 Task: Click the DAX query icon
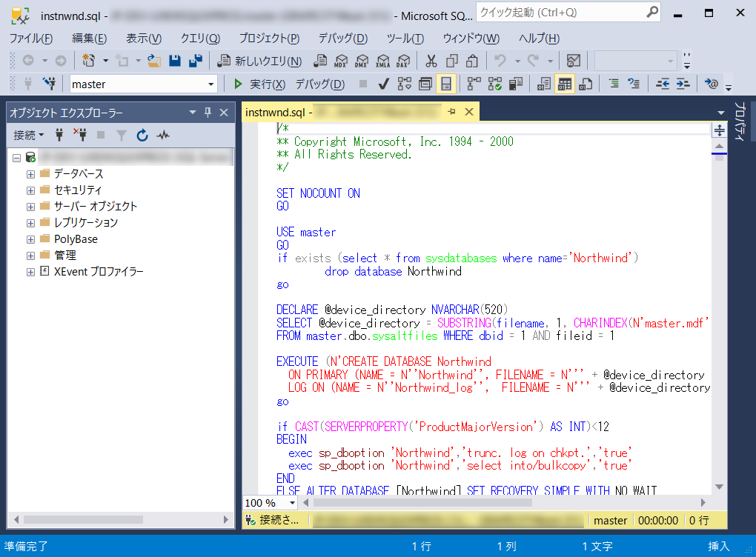pyautogui.click(x=403, y=61)
